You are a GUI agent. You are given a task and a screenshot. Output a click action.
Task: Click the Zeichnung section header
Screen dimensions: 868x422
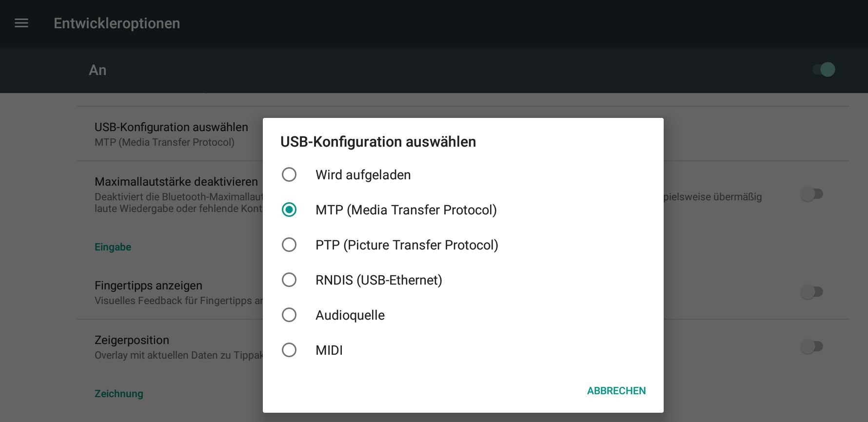[x=119, y=394]
